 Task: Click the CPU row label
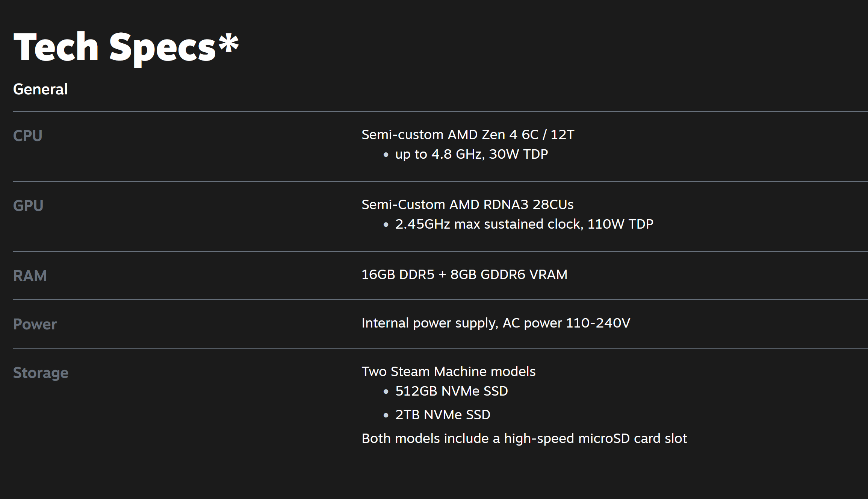pyautogui.click(x=27, y=136)
